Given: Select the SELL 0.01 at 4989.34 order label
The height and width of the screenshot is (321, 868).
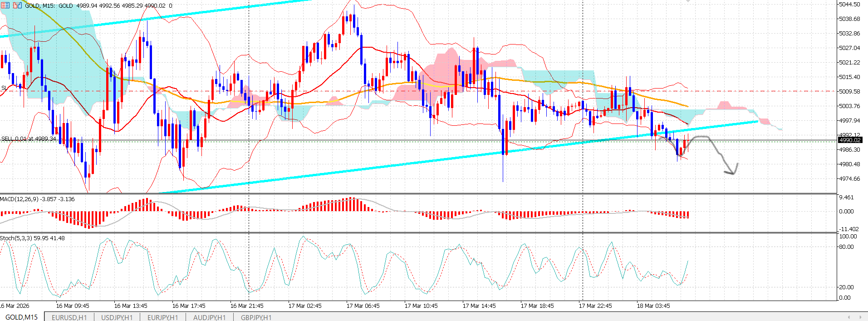Looking at the screenshot, I should (29, 138).
